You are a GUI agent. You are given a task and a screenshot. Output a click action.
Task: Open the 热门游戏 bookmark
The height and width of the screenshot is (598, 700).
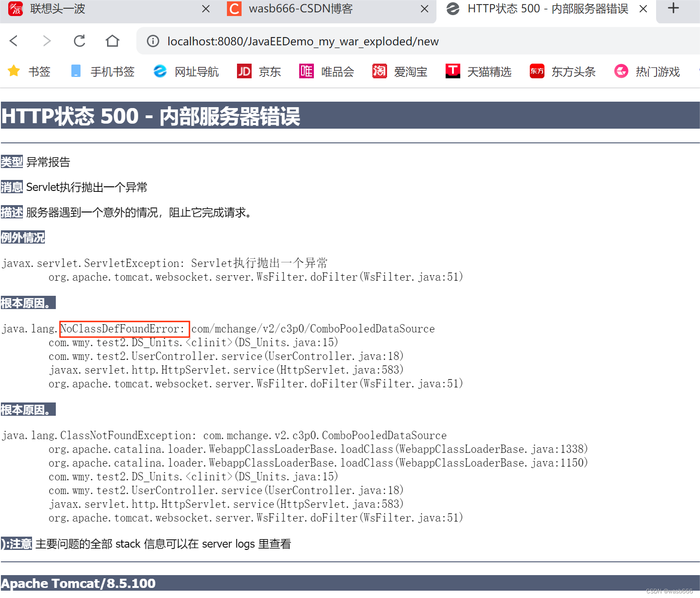pyautogui.click(x=646, y=71)
